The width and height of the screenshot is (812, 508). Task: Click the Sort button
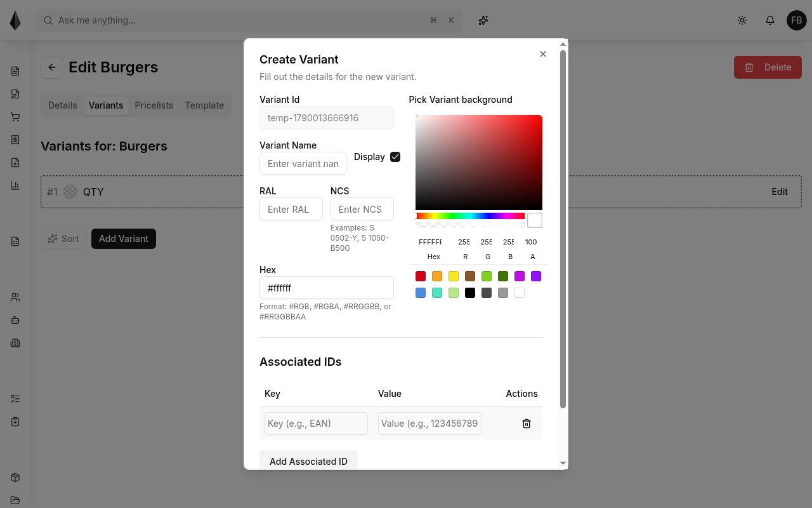(63, 239)
